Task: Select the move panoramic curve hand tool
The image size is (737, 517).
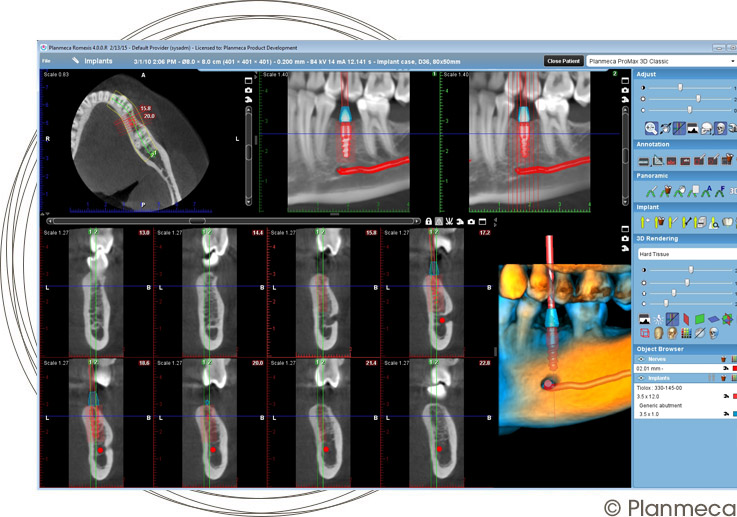Action: 679,191
